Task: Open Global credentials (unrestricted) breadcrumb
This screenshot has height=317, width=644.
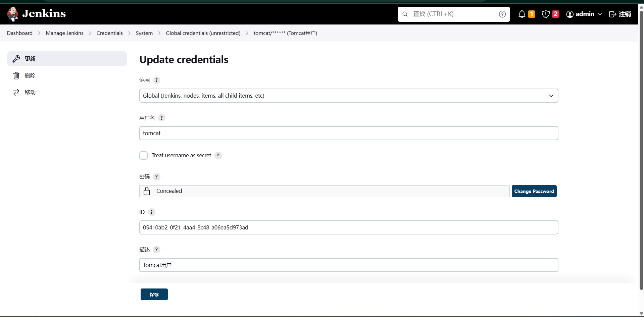Action: [203, 33]
